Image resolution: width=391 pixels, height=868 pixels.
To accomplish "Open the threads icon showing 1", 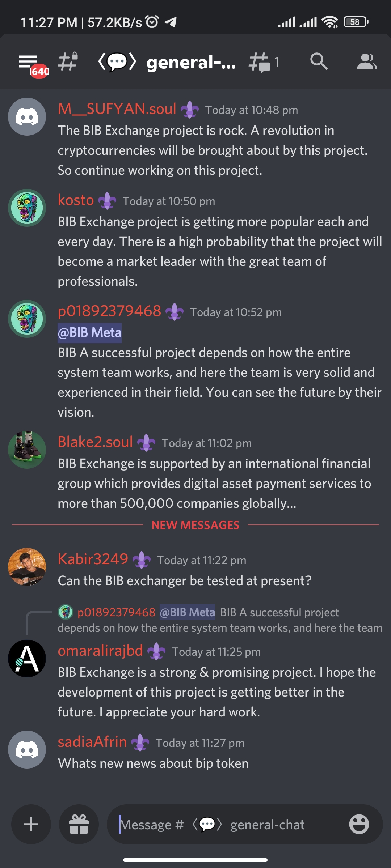I will (x=264, y=62).
